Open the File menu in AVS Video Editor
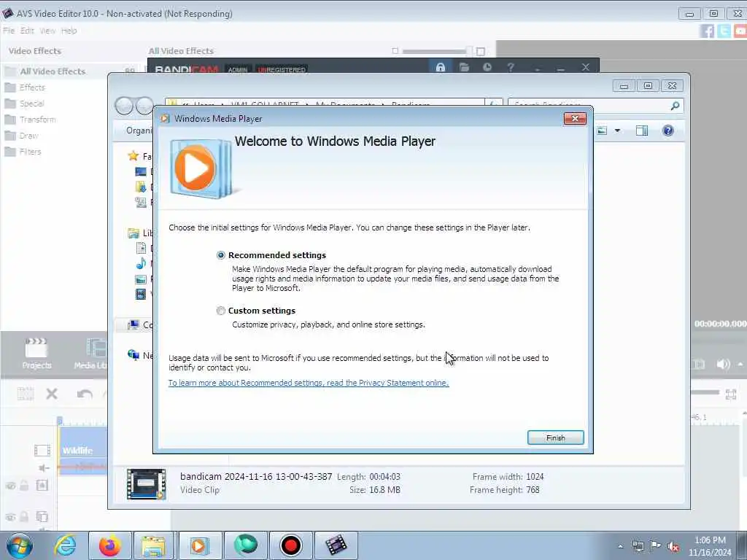The image size is (747, 560). click(x=9, y=31)
